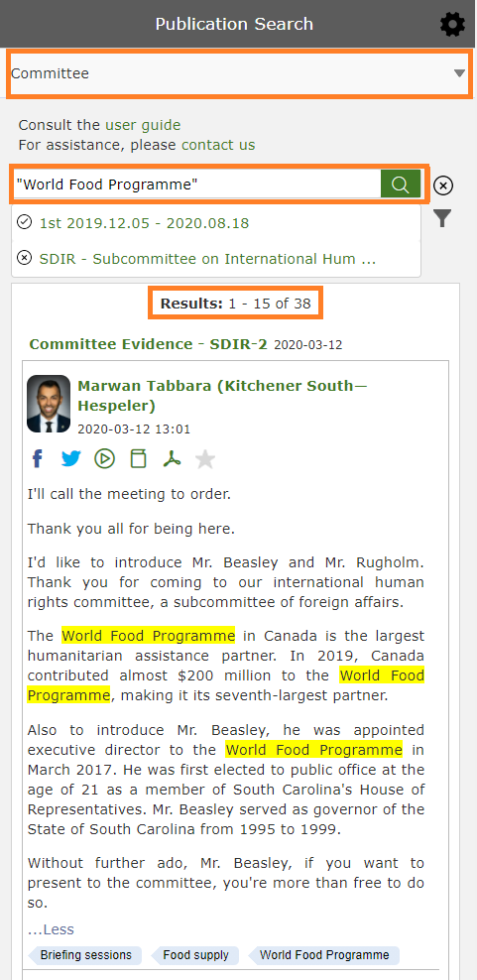Open the PDF version icon

coord(172,459)
